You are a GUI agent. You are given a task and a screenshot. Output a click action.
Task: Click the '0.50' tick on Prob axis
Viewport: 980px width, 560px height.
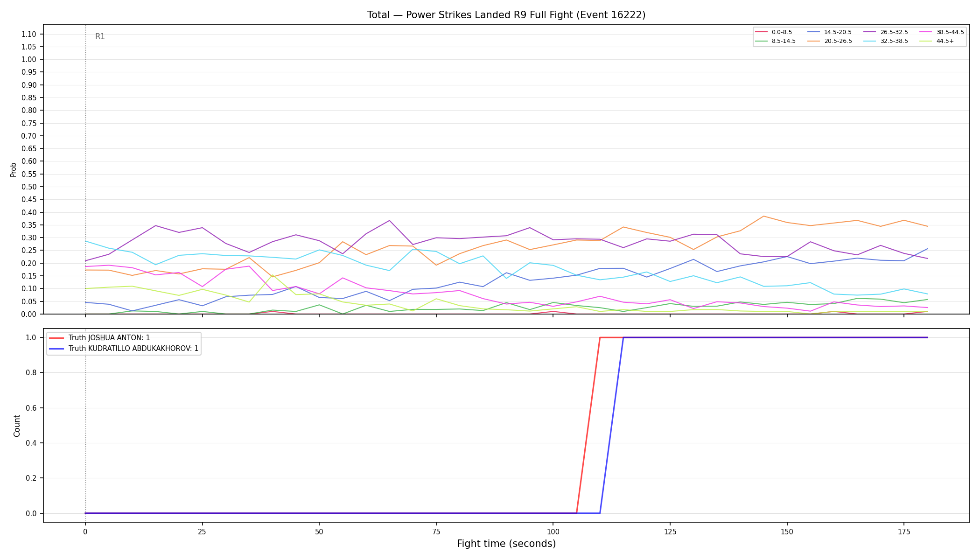point(29,187)
